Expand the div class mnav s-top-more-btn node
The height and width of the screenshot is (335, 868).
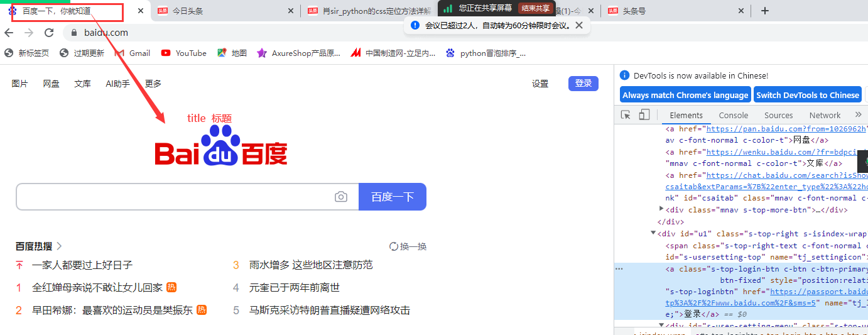661,209
